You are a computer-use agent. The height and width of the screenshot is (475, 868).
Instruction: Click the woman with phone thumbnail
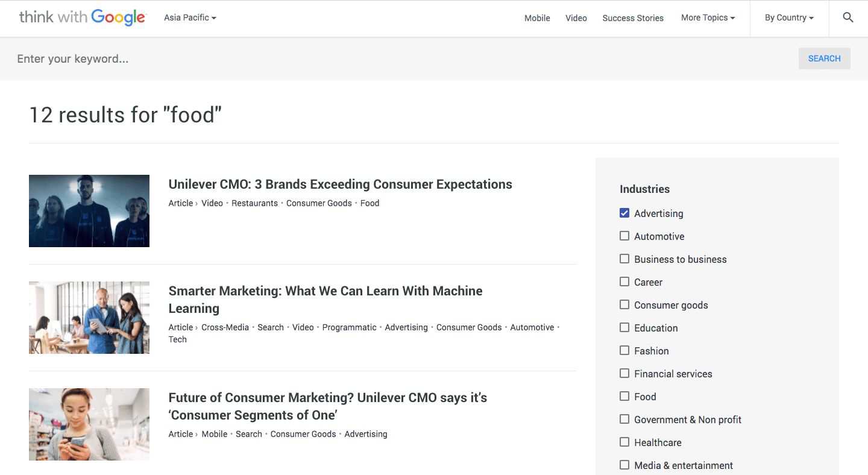[x=89, y=424]
